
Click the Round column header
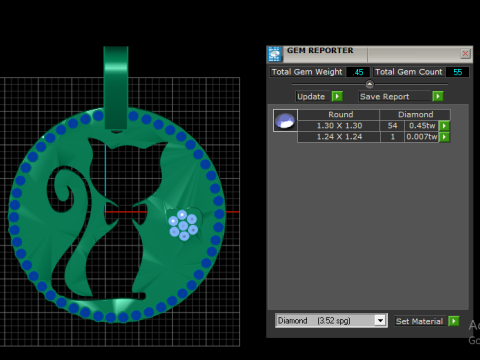[x=339, y=115]
